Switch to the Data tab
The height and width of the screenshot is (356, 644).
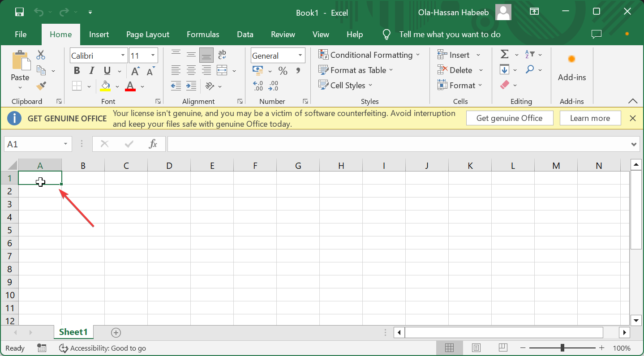pyautogui.click(x=245, y=34)
